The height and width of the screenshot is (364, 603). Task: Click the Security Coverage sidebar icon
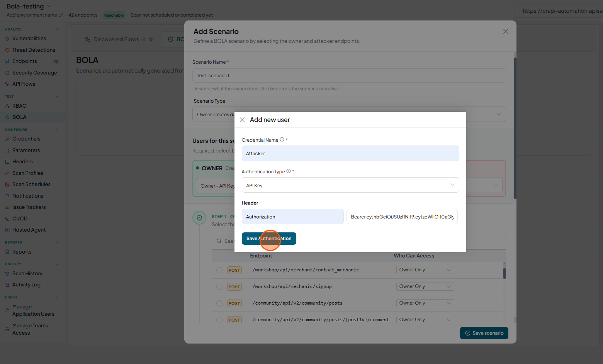click(x=7, y=73)
